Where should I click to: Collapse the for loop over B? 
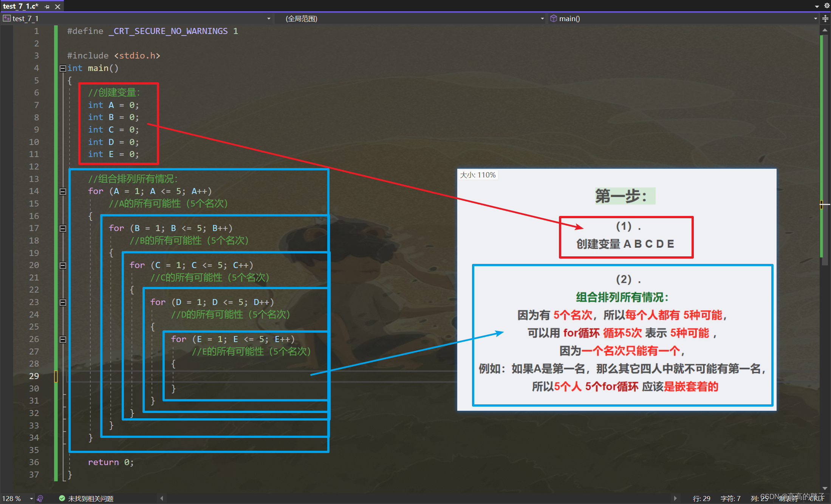pos(63,228)
